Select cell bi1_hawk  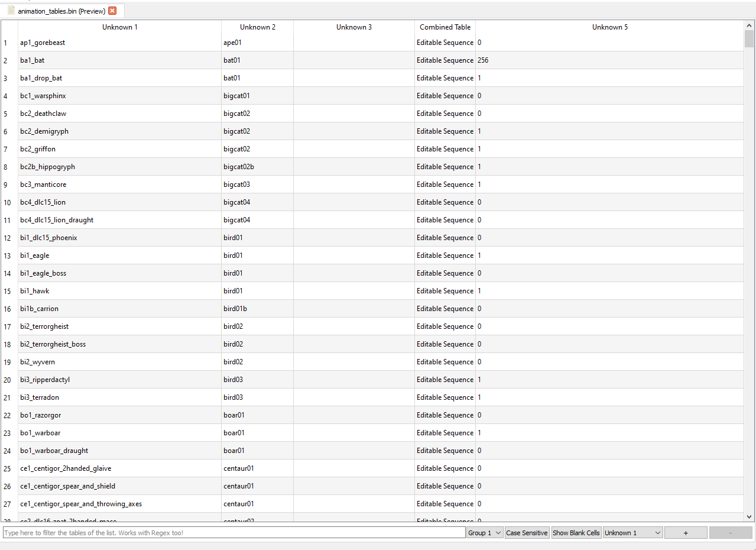[x=120, y=291]
